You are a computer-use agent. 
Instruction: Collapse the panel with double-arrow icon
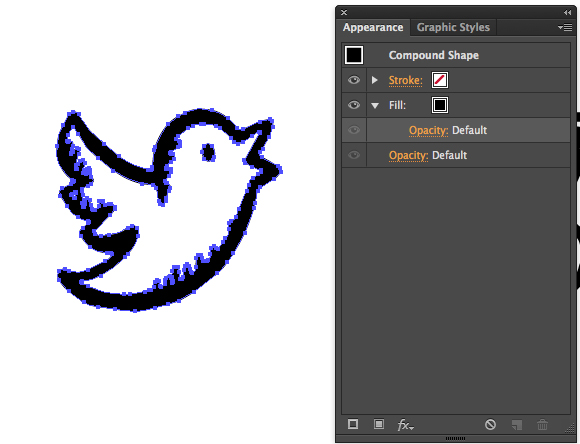(x=567, y=13)
